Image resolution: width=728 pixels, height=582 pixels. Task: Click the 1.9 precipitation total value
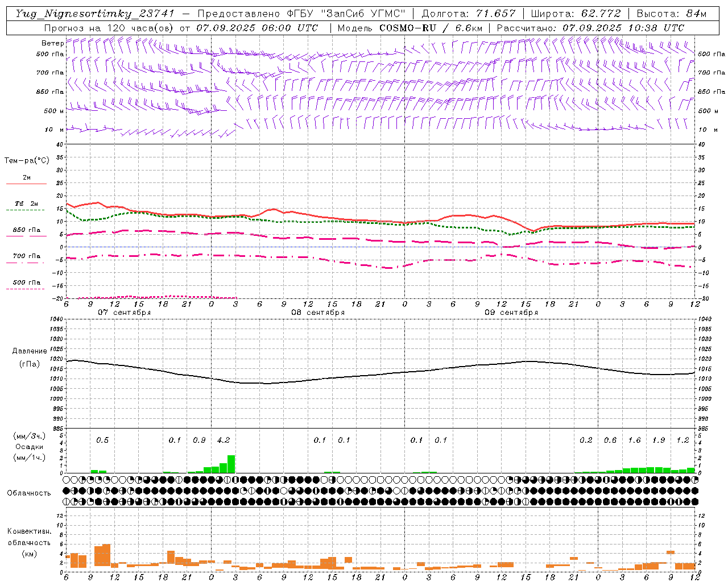tap(659, 440)
